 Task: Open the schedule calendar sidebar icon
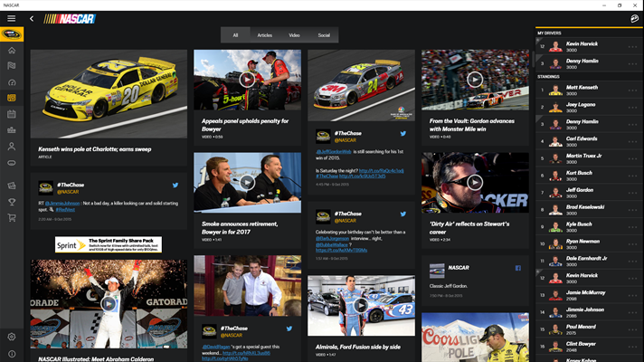pyautogui.click(x=12, y=114)
